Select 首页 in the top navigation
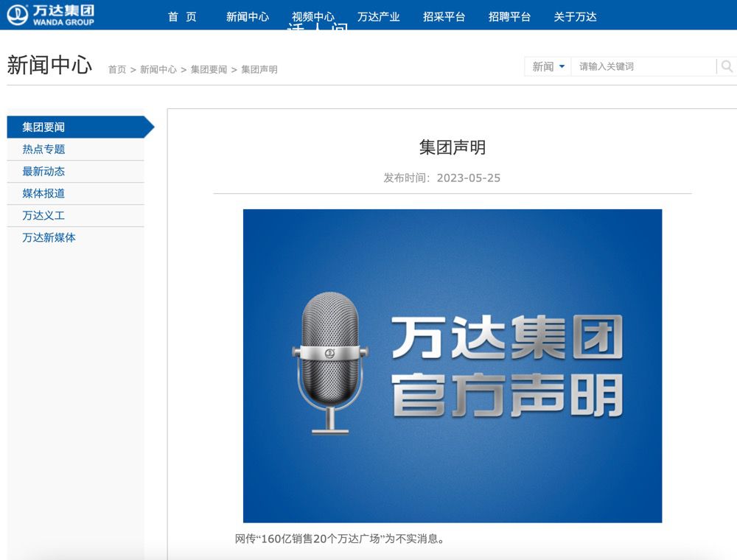737x560 pixels. (183, 16)
